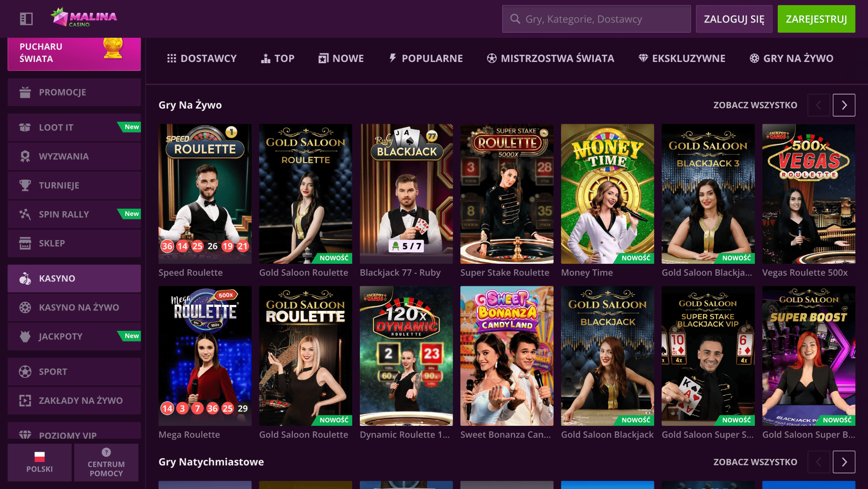
Task: Click the search magnifier icon
Action: click(515, 19)
